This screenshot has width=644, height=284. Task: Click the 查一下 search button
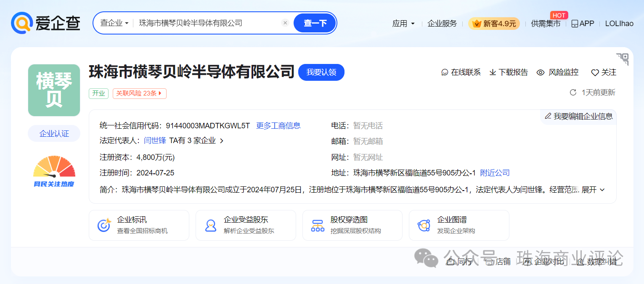point(315,23)
